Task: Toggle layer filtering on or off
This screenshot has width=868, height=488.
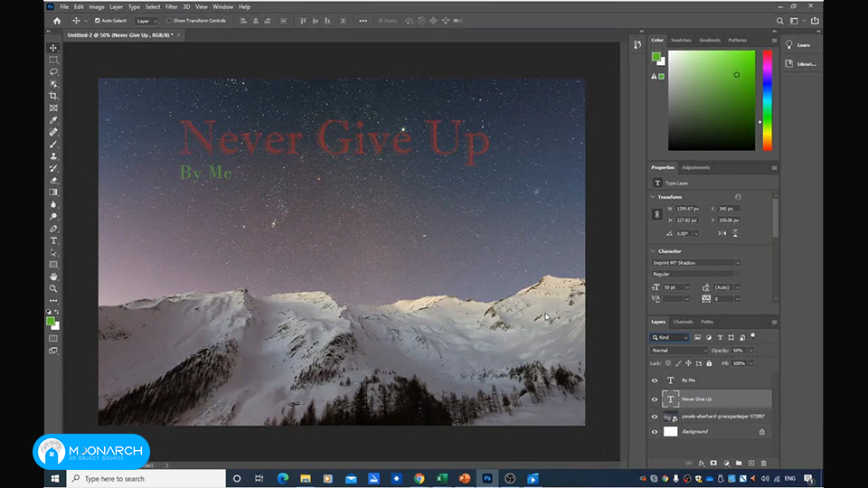Action: click(753, 336)
